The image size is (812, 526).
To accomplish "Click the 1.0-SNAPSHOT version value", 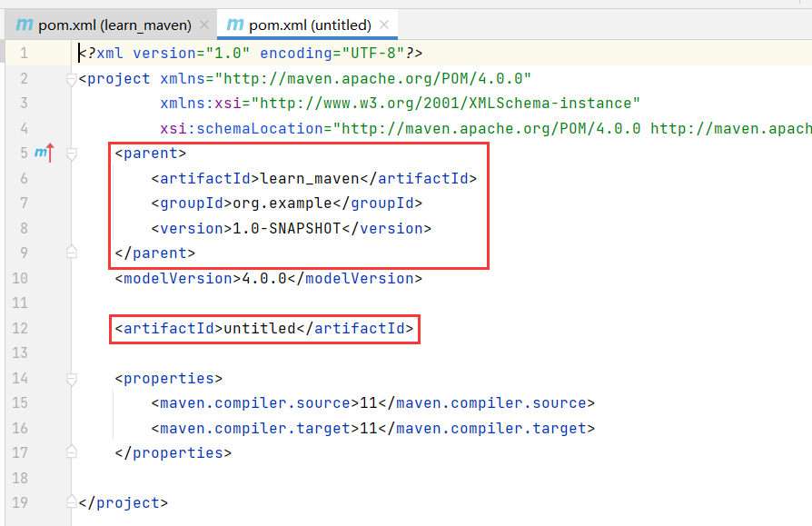I will (287, 228).
